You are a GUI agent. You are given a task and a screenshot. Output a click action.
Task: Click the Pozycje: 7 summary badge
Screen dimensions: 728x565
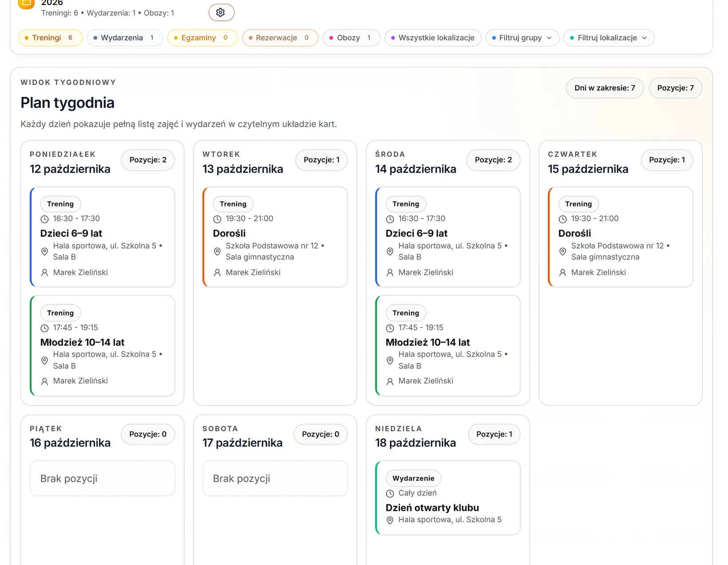(675, 88)
